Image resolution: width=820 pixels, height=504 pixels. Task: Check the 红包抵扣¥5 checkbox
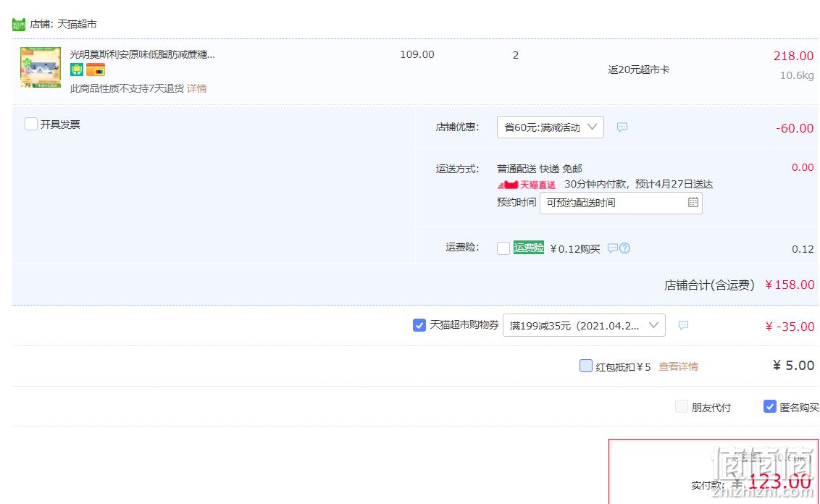(586, 366)
